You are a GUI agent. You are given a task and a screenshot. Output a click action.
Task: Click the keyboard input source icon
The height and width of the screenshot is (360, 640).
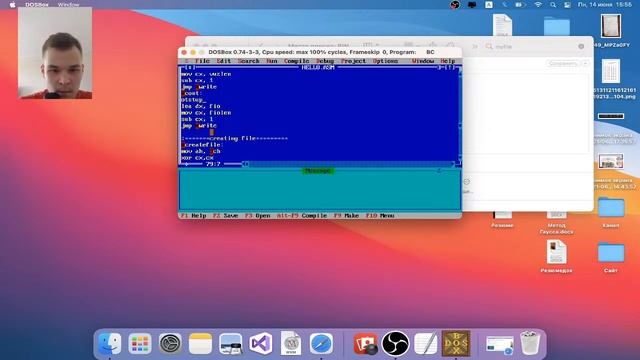point(489,4)
